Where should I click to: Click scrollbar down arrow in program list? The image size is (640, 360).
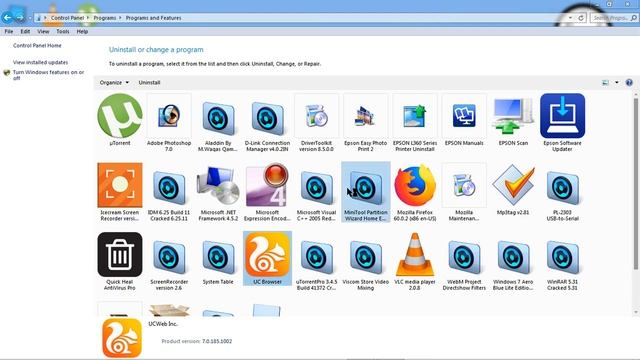coord(636,313)
